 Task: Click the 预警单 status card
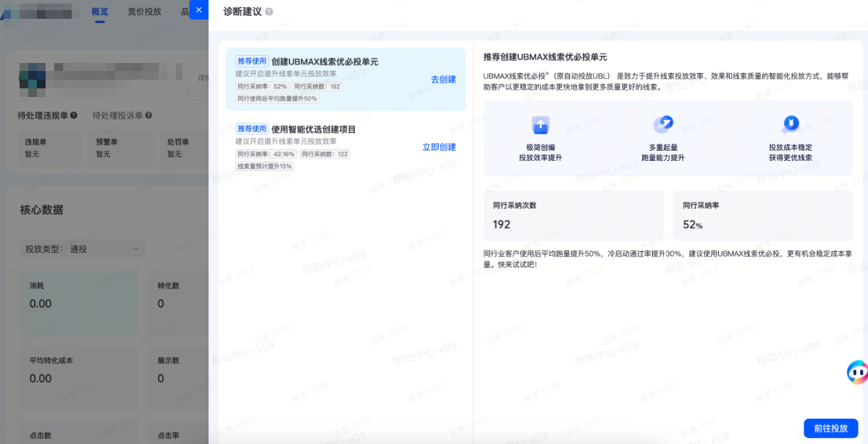[x=120, y=148]
